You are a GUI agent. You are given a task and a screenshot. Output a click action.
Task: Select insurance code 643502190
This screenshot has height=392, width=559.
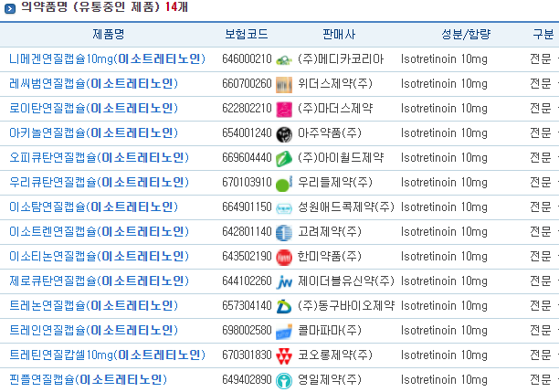247,256
